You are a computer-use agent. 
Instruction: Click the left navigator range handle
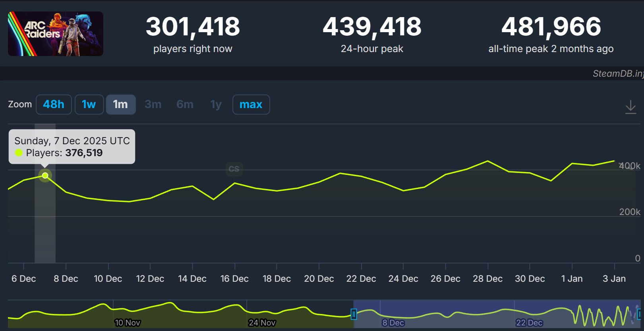354,314
